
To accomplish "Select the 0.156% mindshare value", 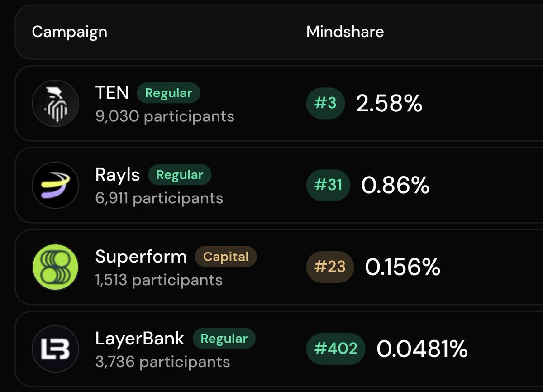I will [x=402, y=268].
